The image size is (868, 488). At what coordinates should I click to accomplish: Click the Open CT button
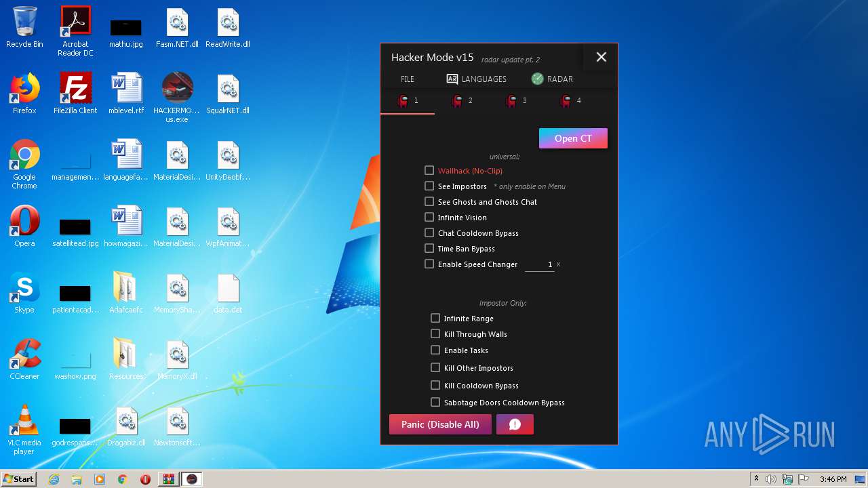573,138
